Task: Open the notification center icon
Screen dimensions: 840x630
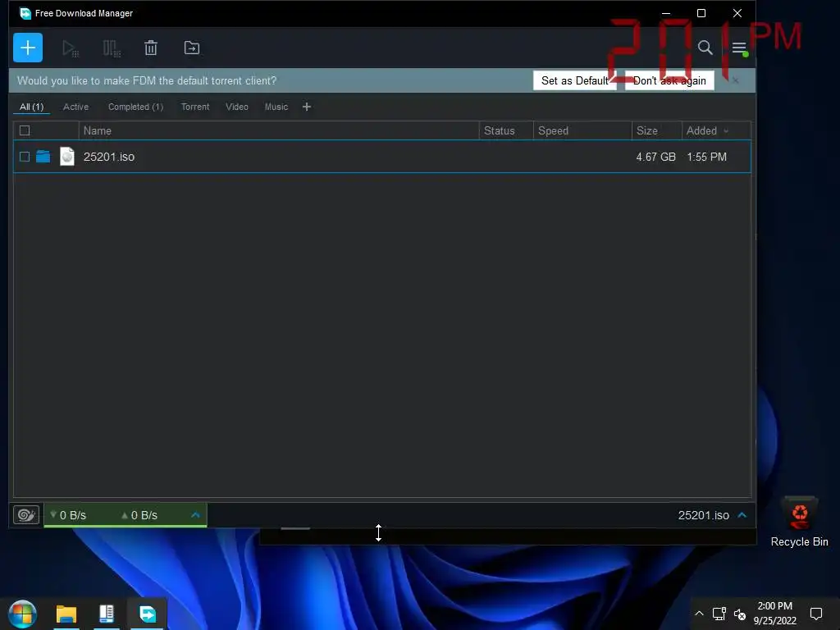Action: tap(816, 614)
